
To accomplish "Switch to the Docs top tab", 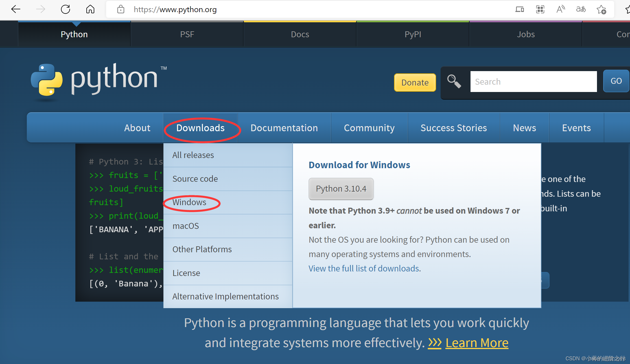I will tap(300, 34).
